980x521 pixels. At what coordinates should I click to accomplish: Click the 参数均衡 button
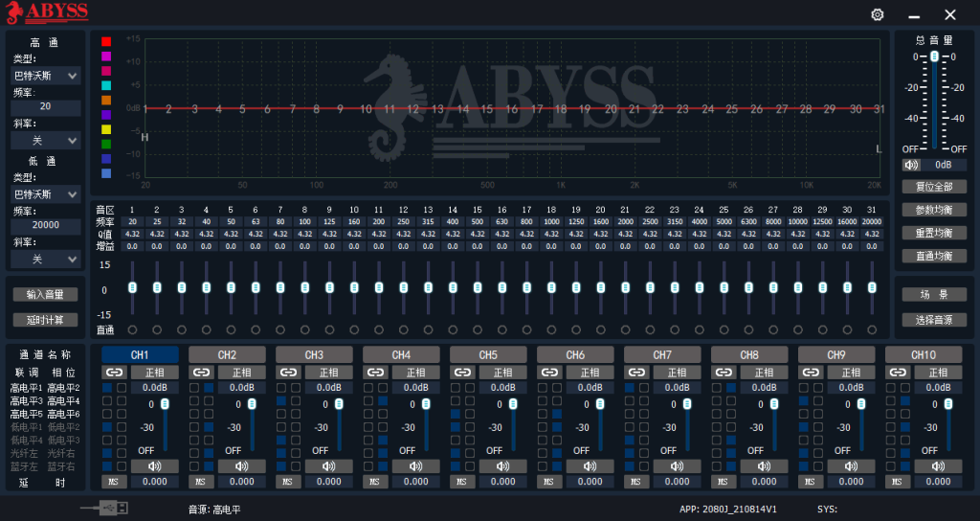[934, 210]
